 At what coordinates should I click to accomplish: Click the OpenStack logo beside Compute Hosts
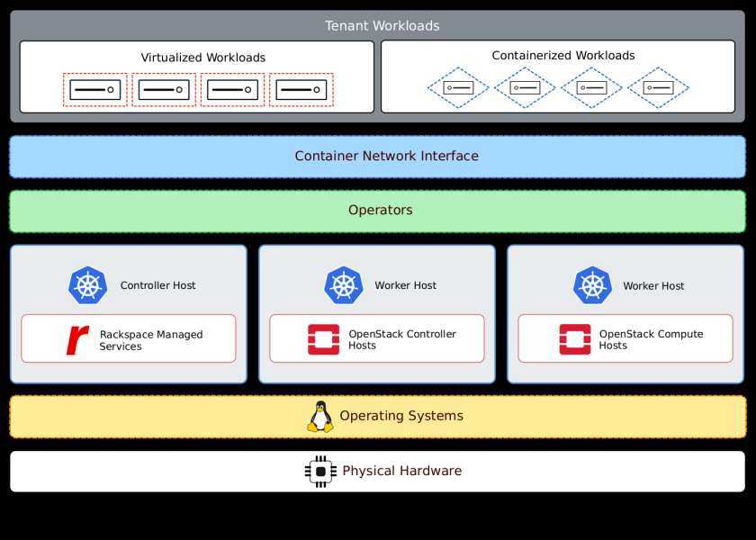point(576,338)
